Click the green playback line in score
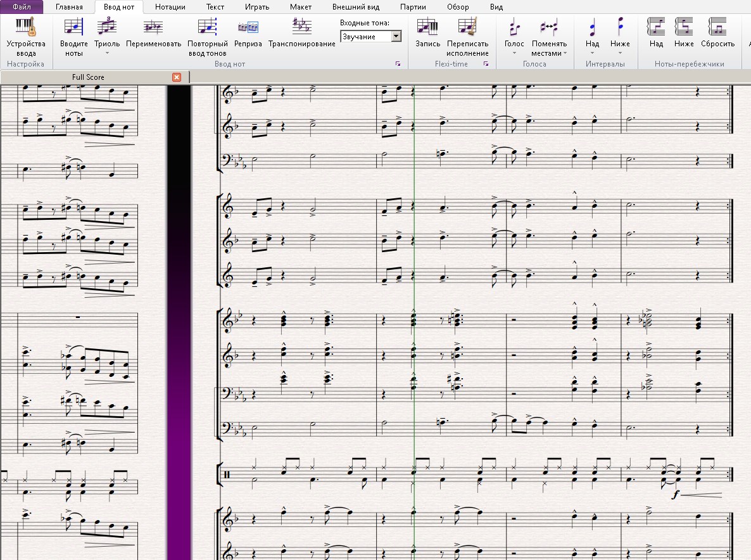The image size is (751, 560). click(414, 288)
